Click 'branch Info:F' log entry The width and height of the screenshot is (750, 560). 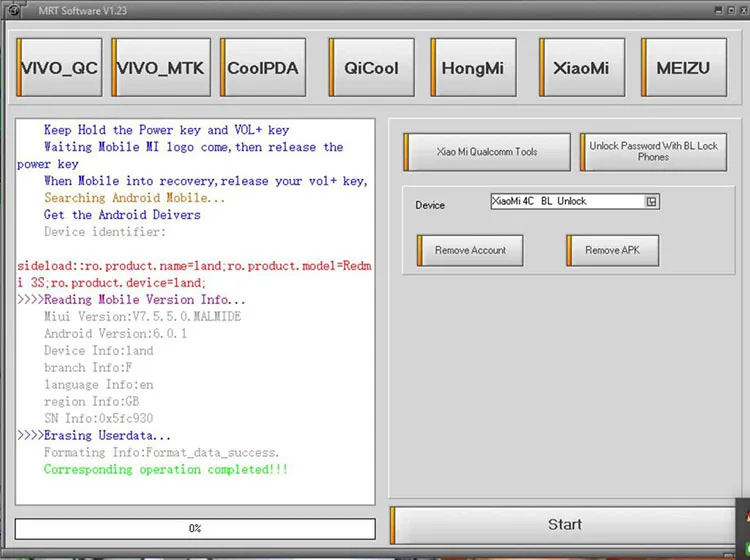[x=88, y=368]
